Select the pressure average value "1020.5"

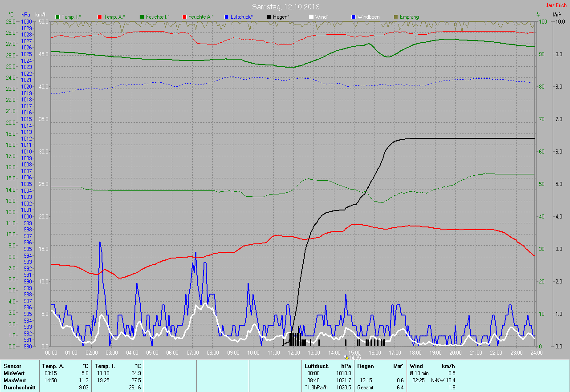[x=343, y=388]
